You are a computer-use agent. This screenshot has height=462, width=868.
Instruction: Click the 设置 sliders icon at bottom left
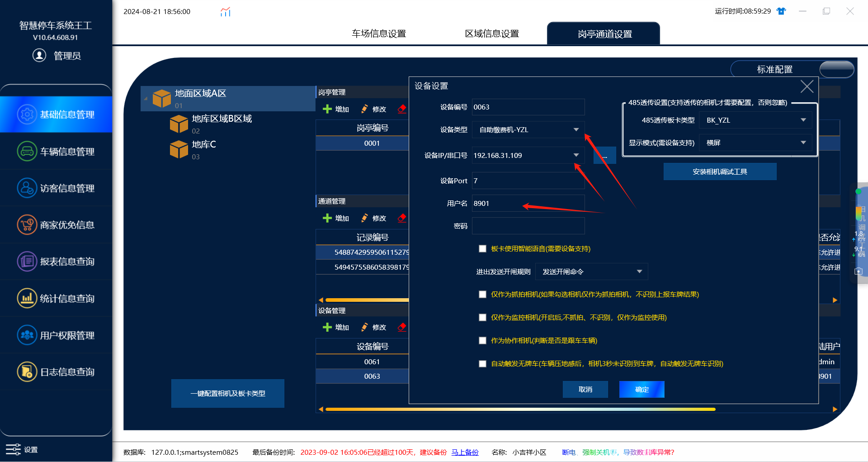13,449
